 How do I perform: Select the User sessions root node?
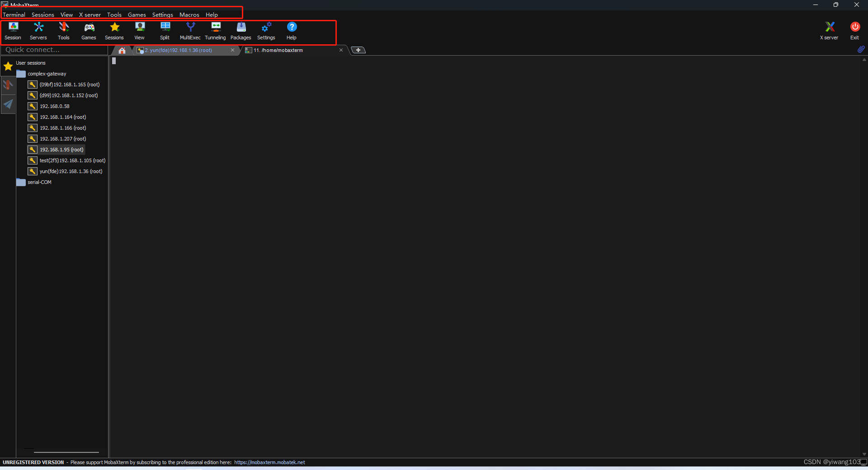[x=31, y=63]
